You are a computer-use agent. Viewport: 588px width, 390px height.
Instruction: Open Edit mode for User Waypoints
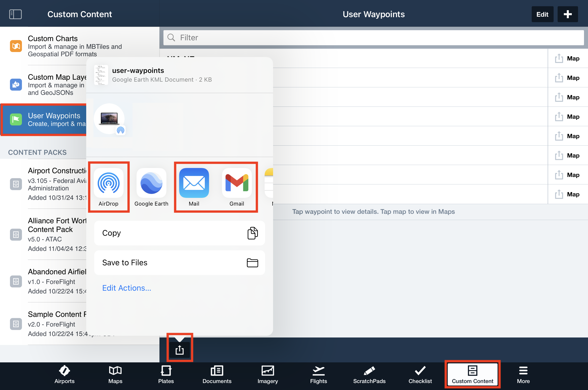(x=542, y=14)
